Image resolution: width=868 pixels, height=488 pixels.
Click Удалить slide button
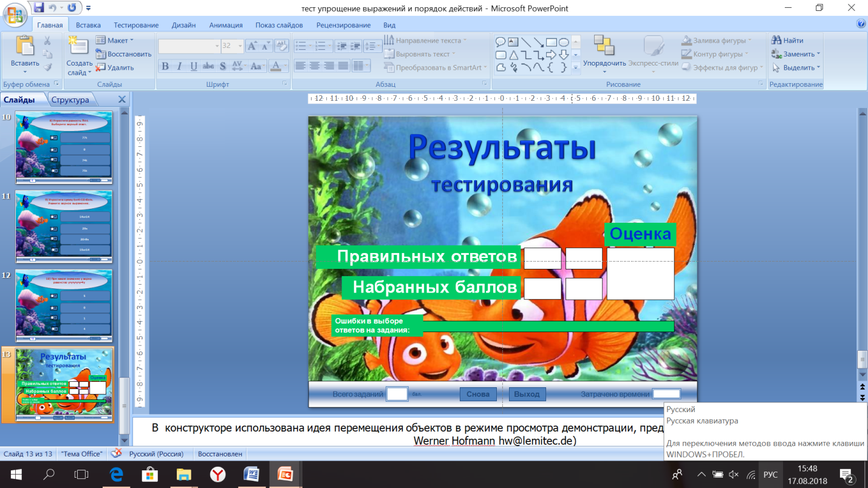pyautogui.click(x=115, y=67)
